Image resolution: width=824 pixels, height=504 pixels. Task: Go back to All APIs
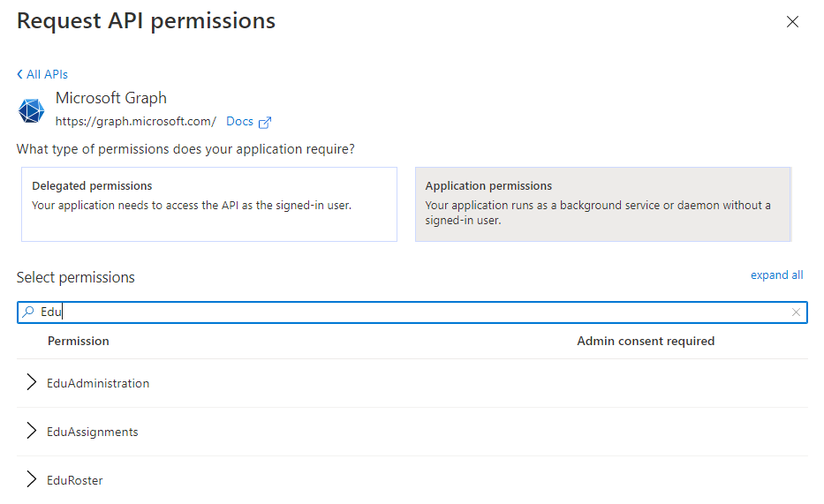tap(42, 74)
